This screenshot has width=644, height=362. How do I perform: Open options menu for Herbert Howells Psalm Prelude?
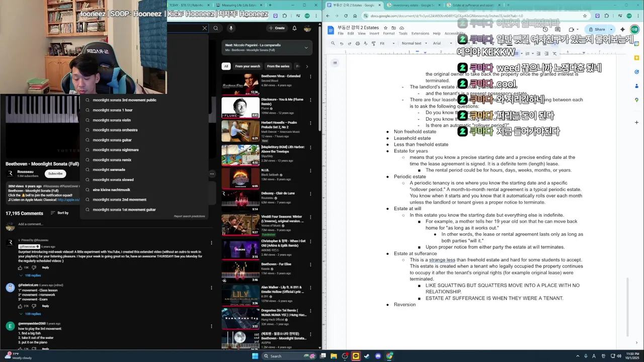[x=310, y=123]
